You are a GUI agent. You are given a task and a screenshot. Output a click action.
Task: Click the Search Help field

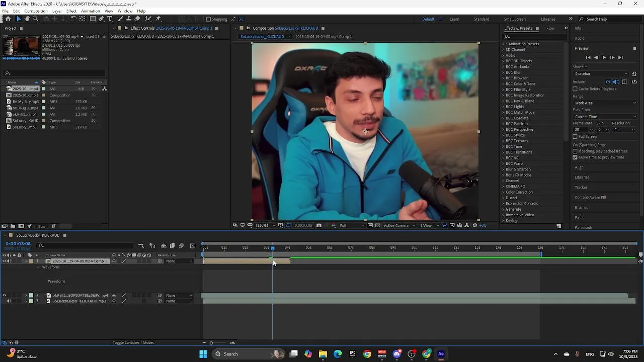609,19
